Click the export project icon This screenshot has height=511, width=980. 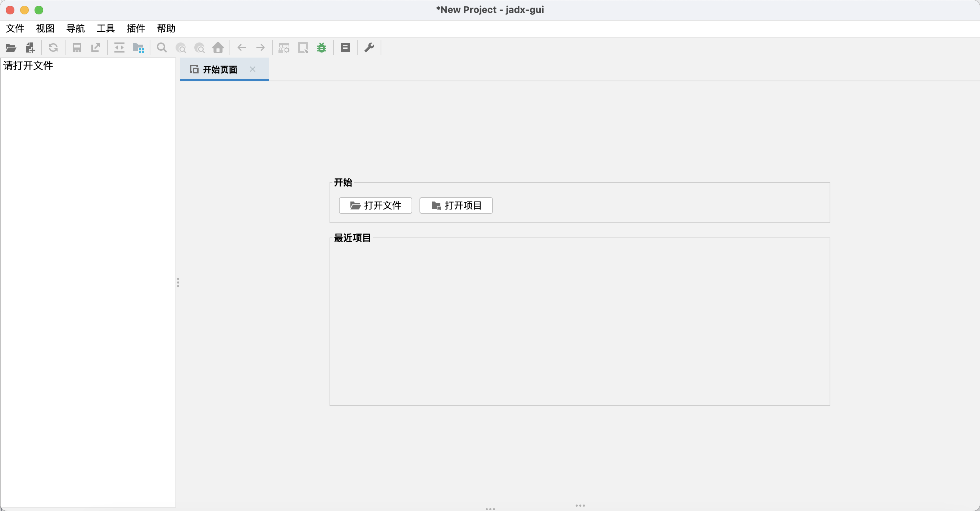(x=95, y=48)
